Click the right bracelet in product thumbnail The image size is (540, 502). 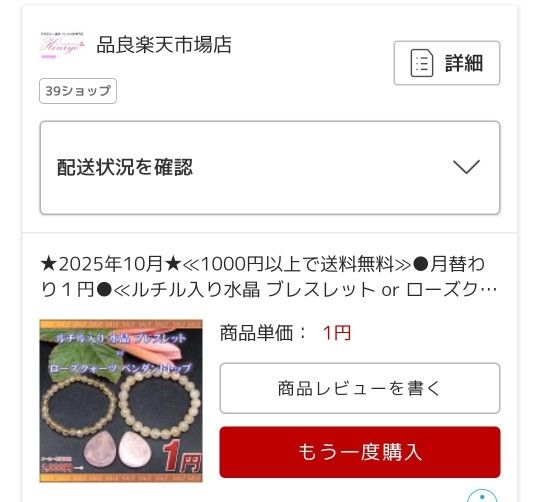158,406
